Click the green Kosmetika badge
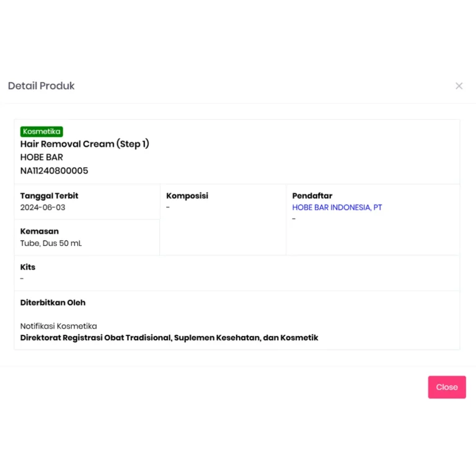The width and height of the screenshot is (476, 476). pyautogui.click(x=42, y=131)
